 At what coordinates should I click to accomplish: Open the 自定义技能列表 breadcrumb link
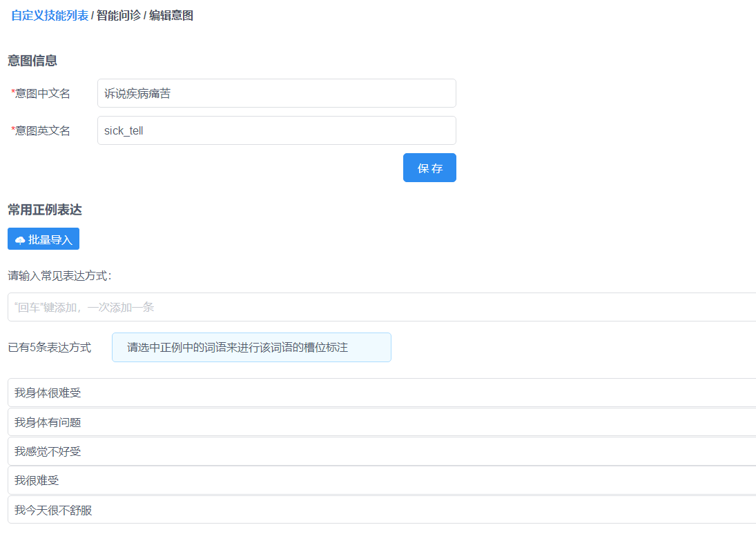pyautogui.click(x=50, y=15)
